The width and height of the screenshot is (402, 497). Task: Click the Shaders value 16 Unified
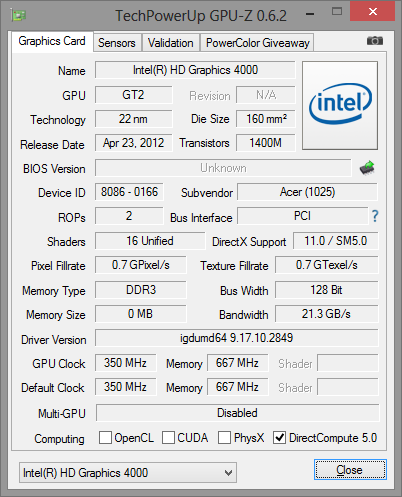coord(150,241)
